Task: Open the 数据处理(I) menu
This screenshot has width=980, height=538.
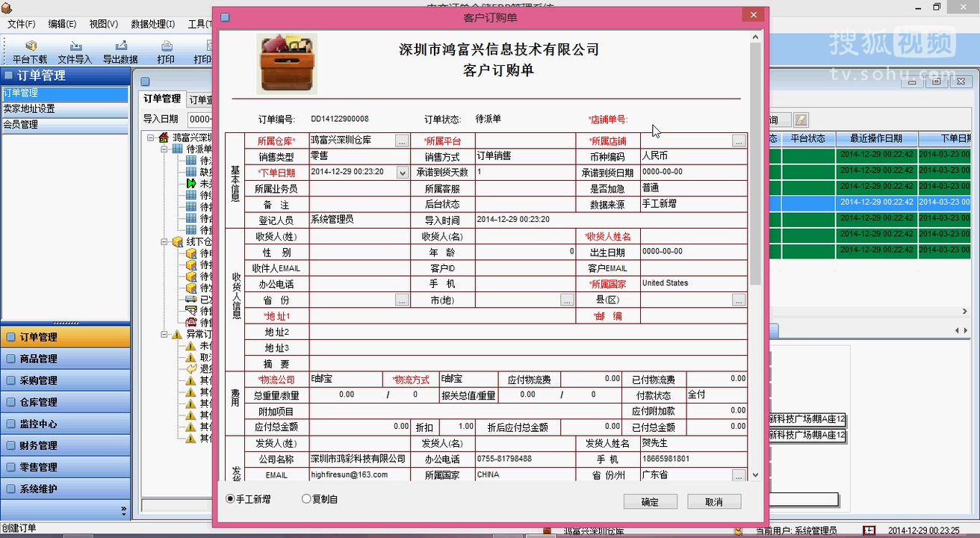Action: 152,24
